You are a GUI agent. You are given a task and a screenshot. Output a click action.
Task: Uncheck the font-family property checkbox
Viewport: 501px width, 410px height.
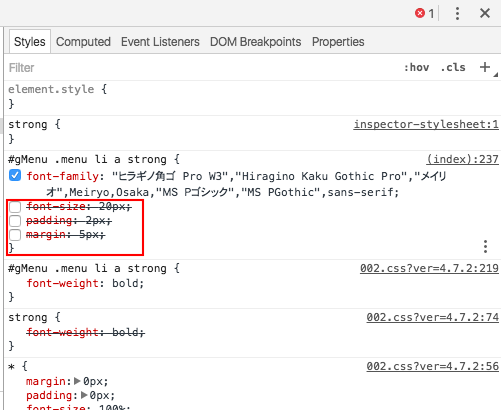click(x=15, y=175)
